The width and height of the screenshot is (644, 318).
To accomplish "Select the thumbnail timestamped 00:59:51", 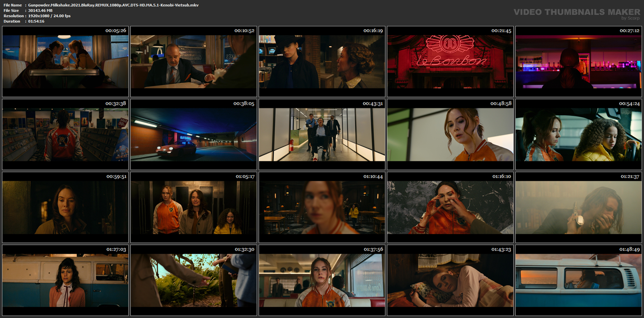I will (x=65, y=207).
